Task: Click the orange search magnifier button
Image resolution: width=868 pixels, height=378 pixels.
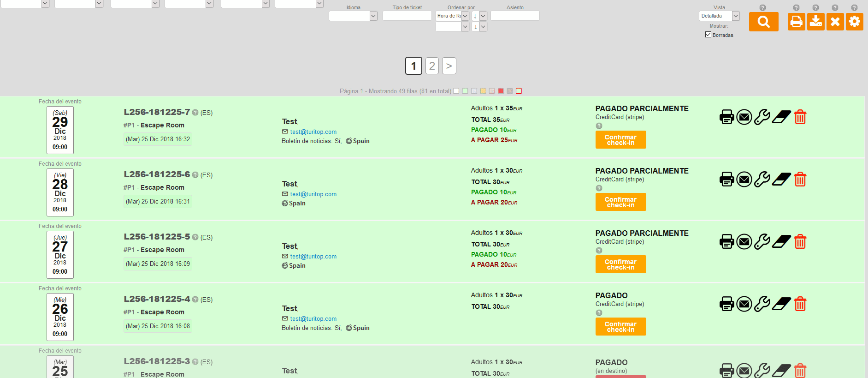Action: tap(763, 22)
